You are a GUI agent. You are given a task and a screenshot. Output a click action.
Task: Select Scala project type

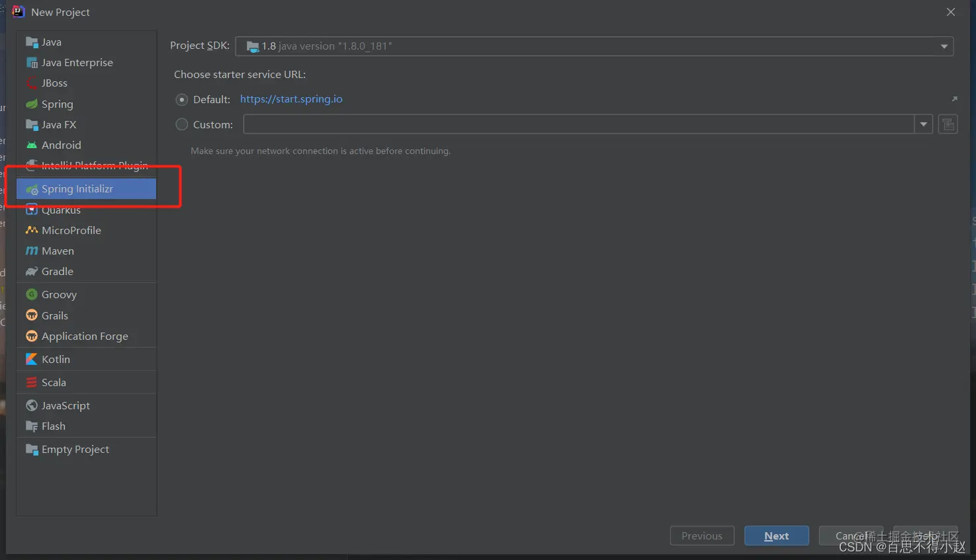(86, 382)
